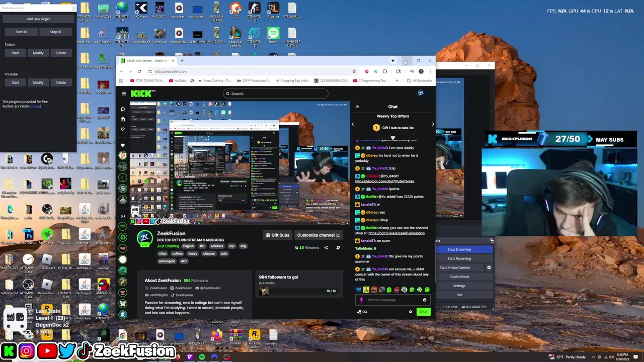Open the emoji picker in chat box
644x362 pixels.
(x=425, y=300)
